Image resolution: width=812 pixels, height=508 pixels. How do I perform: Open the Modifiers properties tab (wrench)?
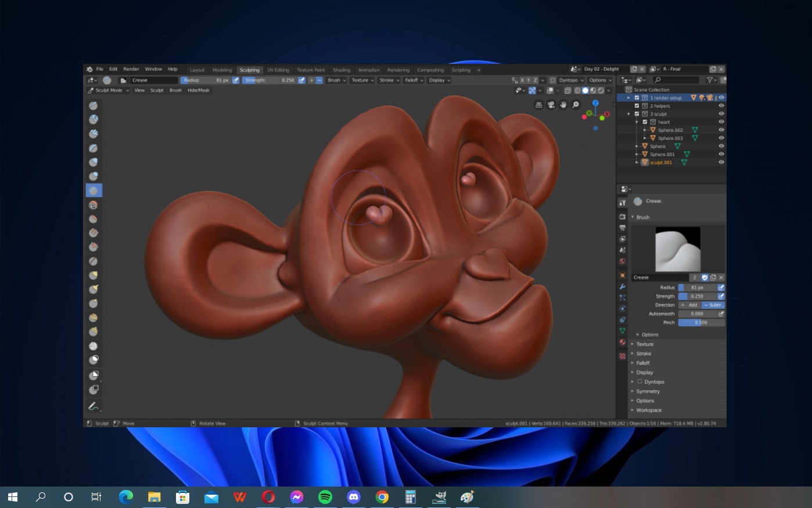(623, 287)
